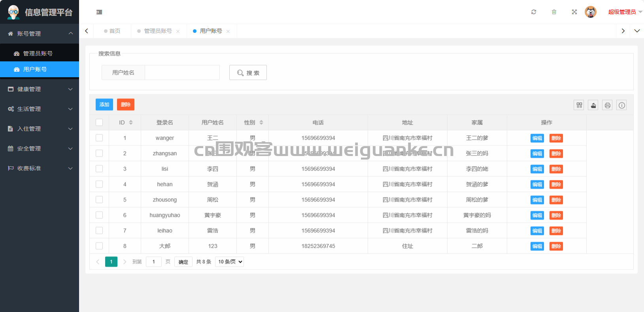Tick the checkbox for row zhangsan

pos(99,153)
